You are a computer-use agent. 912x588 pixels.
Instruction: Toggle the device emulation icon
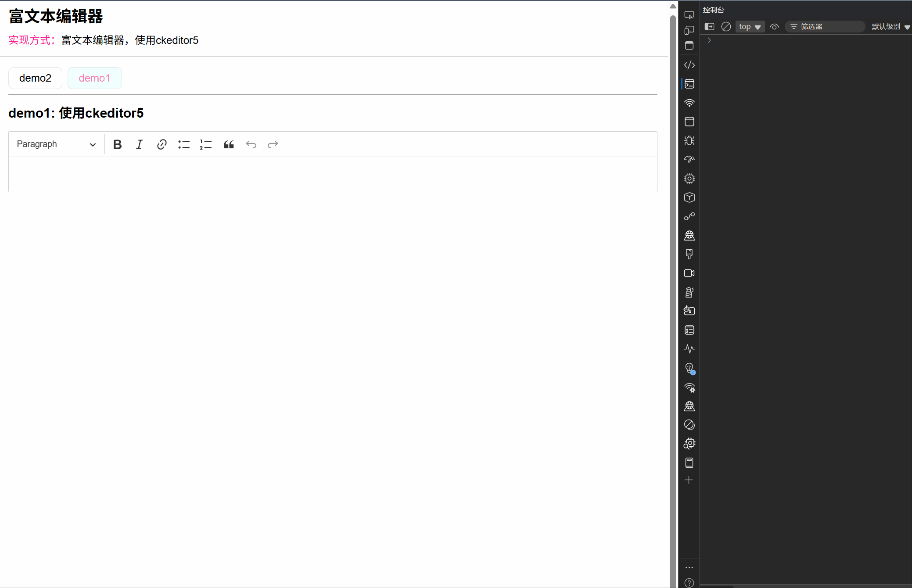689,30
